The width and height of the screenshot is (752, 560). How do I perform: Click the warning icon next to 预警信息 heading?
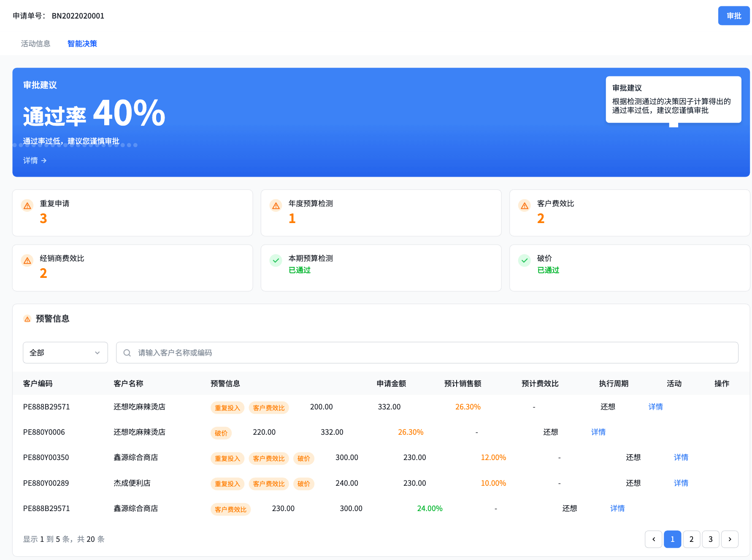click(27, 319)
